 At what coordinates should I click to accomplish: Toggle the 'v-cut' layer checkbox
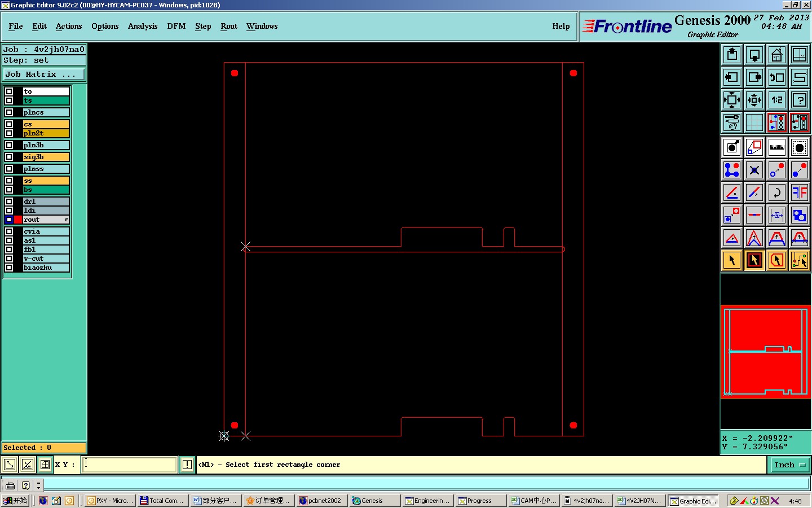click(x=9, y=259)
